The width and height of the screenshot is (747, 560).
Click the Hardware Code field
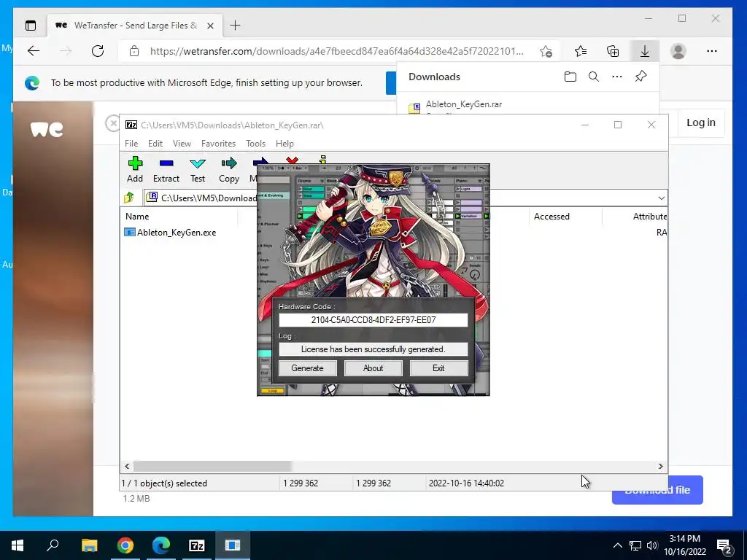pos(373,320)
